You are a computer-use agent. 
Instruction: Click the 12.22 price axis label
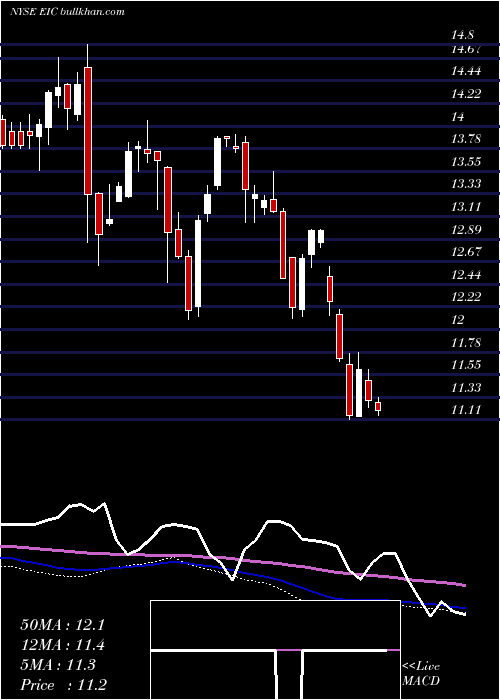click(466, 297)
